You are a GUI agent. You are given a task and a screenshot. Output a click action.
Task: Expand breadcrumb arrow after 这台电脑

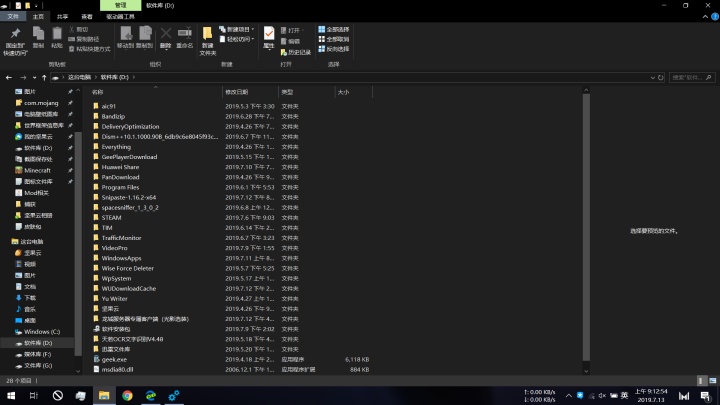(95, 77)
